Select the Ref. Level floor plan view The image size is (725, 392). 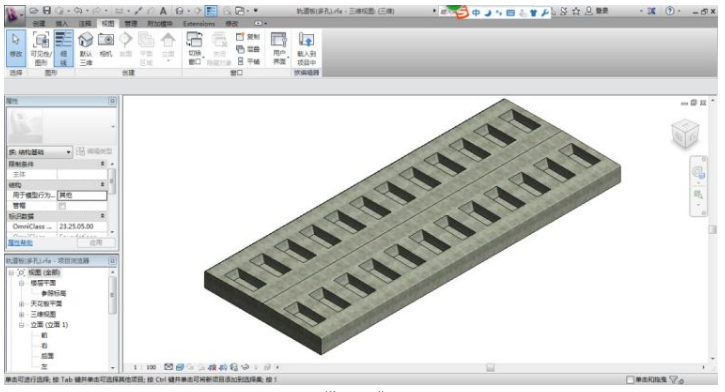(54, 294)
